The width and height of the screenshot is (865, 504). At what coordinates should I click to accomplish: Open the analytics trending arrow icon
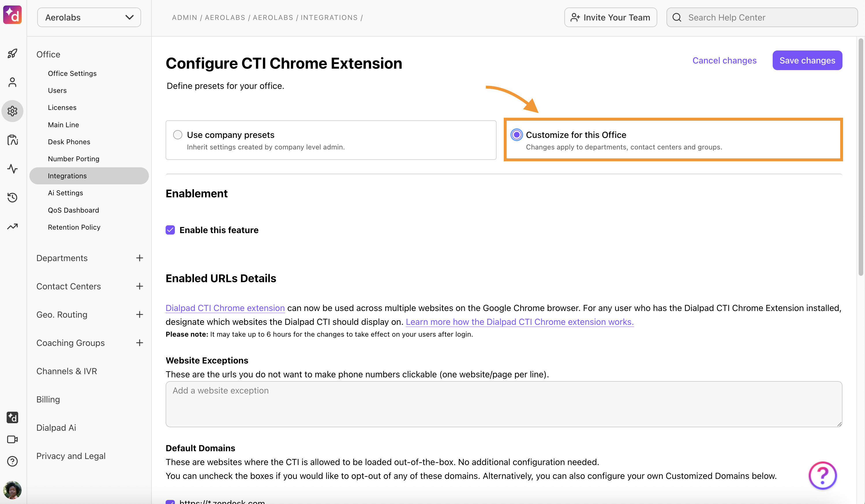click(12, 226)
